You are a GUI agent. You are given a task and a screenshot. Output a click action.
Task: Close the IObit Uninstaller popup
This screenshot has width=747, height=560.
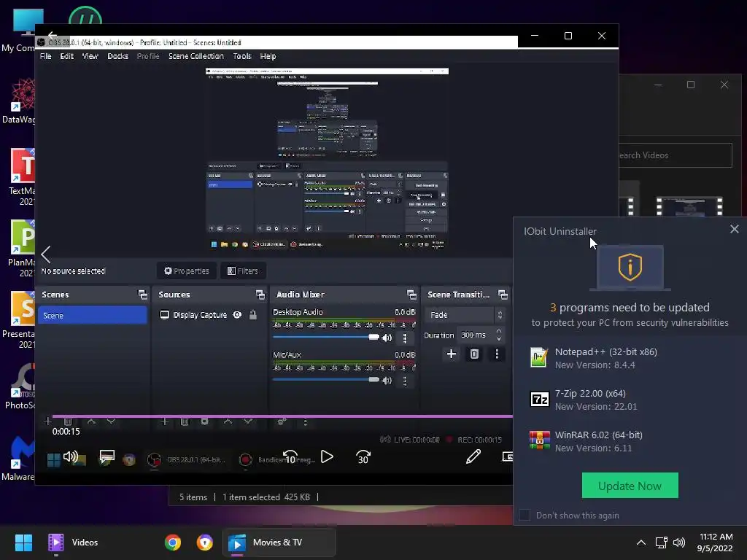tap(734, 229)
